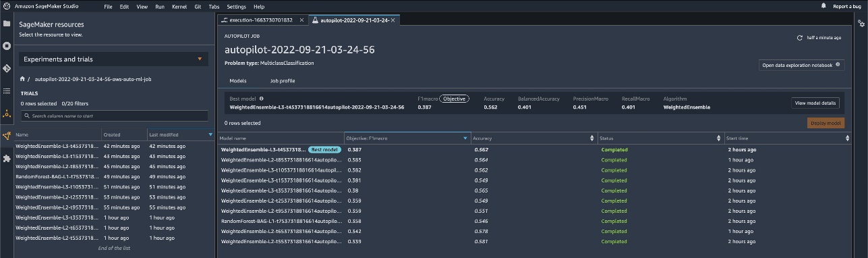Click the Report a bug link
This screenshot has width=868, height=258.
pos(846,6)
